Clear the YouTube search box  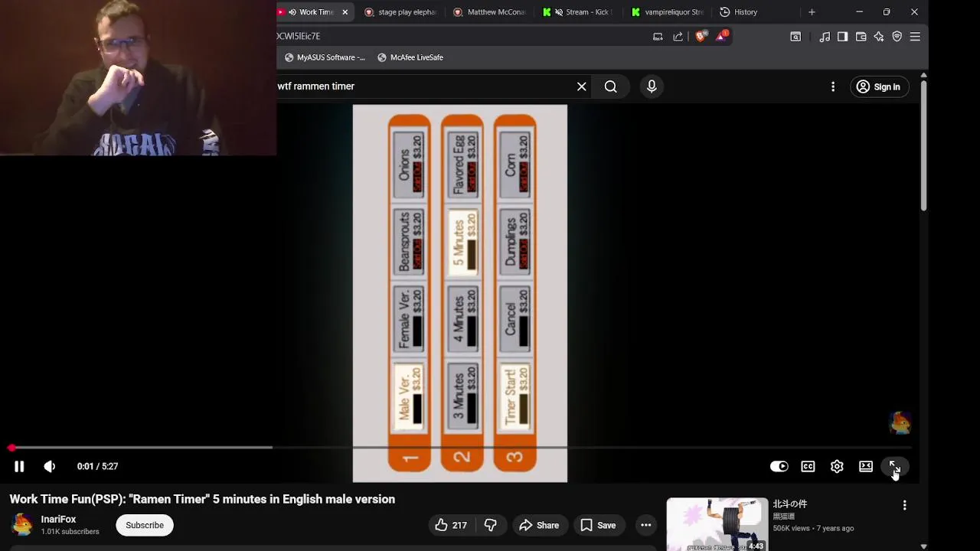tap(582, 86)
